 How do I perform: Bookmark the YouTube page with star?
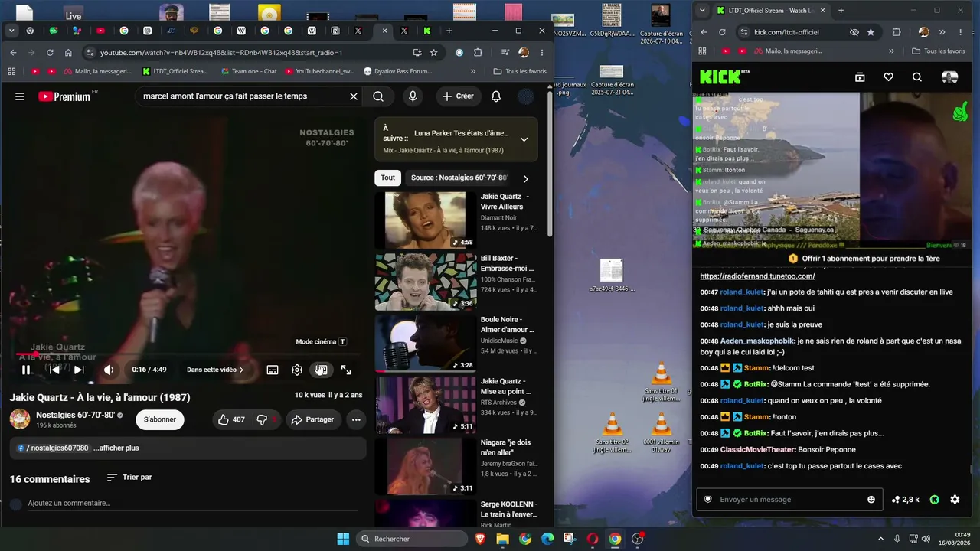click(x=434, y=53)
